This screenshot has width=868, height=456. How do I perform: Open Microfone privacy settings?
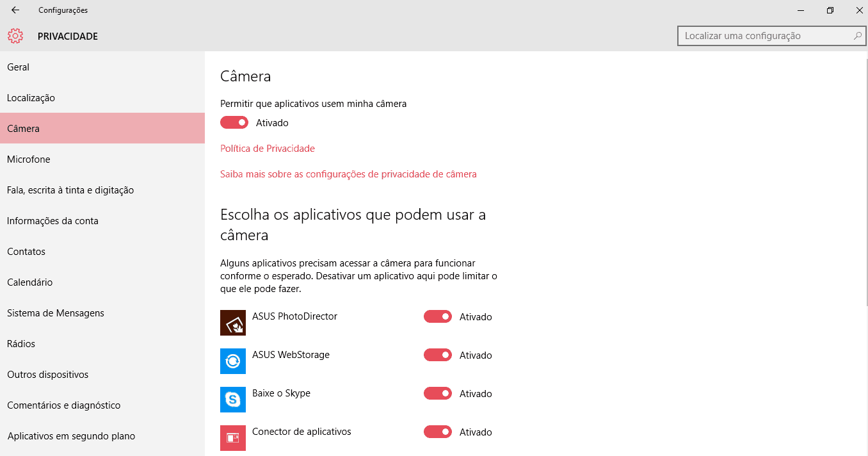tap(102, 159)
